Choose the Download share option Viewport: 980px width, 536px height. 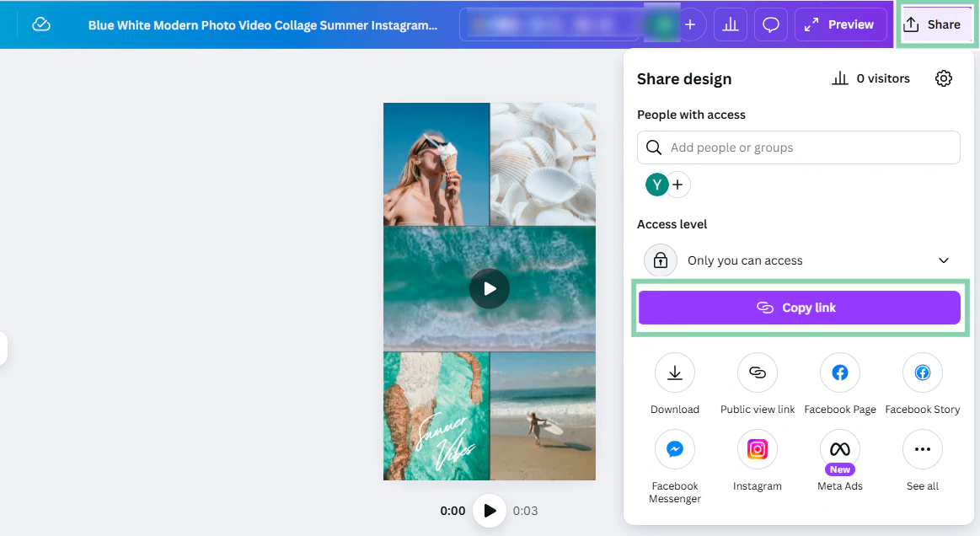[675, 384]
